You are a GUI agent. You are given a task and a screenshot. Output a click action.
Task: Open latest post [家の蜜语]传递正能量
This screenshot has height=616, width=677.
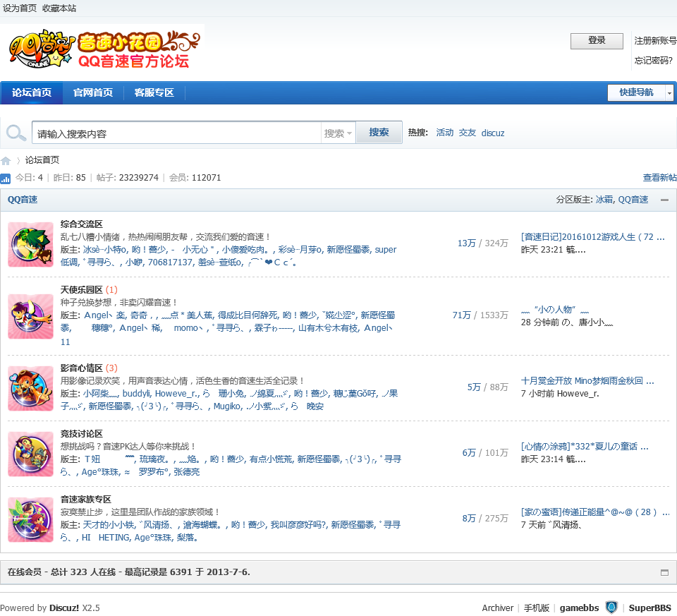click(x=595, y=512)
